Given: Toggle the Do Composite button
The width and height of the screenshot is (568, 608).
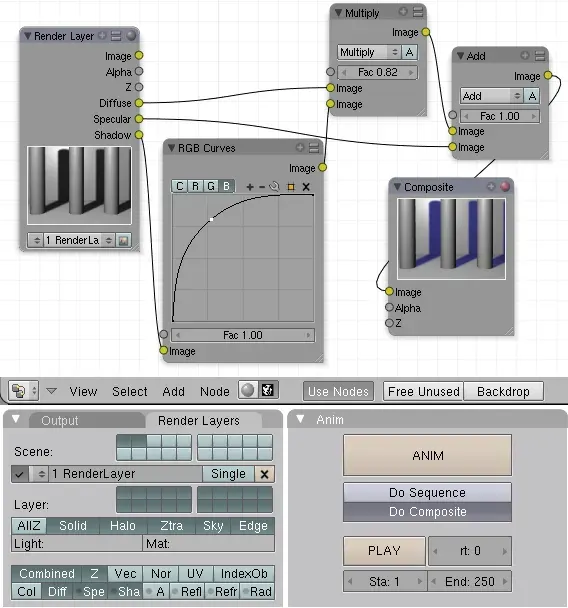Looking at the screenshot, I should (427, 512).
